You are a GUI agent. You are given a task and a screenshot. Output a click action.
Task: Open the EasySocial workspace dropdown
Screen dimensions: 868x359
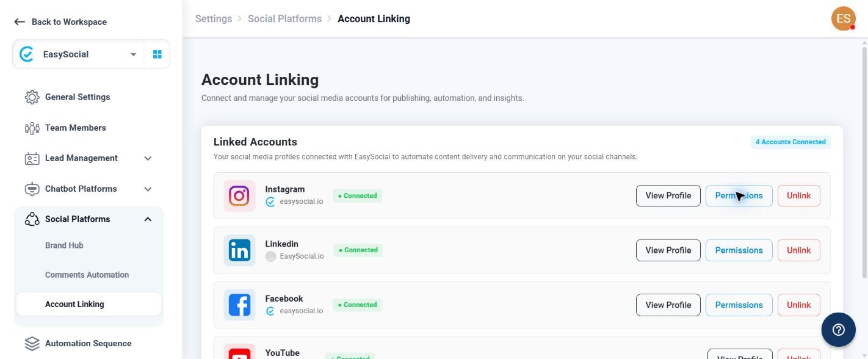(133, 54)
